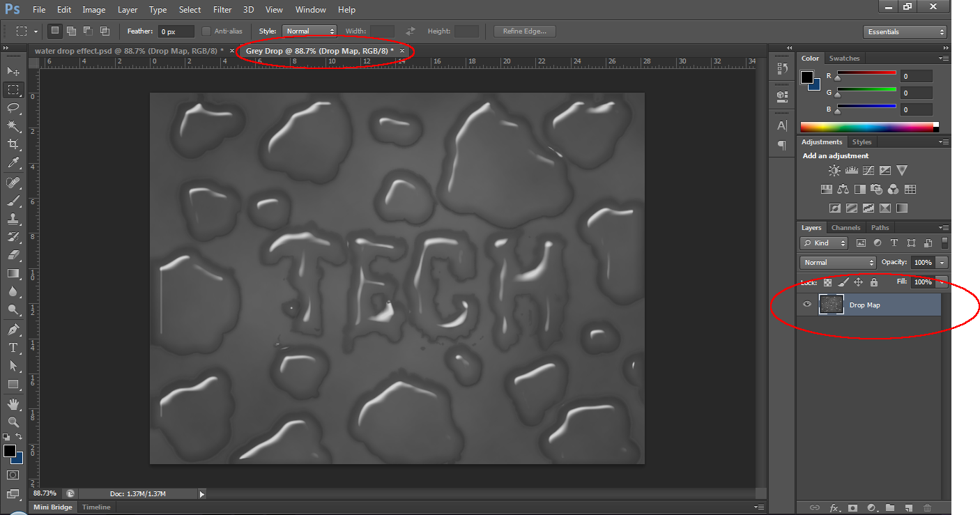Select the Rectangle shape tool
This screenshot has width=980, height=515.
(13, 384)
